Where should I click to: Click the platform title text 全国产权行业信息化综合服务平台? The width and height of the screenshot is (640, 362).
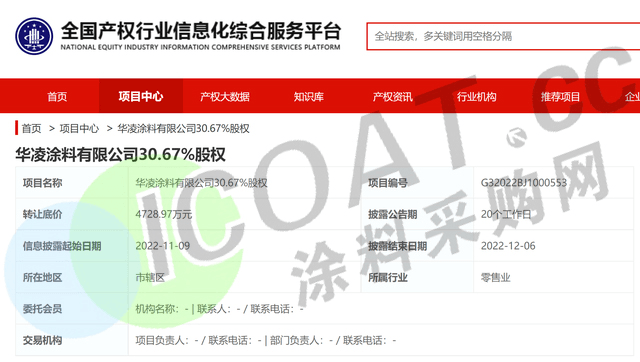(x=201, y=31)
